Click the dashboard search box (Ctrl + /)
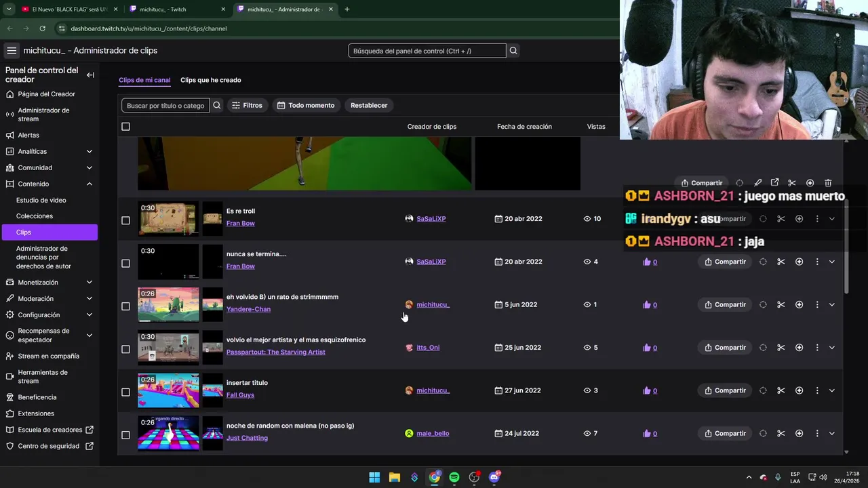Viewport: 868px width, 488px height. pyautogui.click(x=427, y=51)
